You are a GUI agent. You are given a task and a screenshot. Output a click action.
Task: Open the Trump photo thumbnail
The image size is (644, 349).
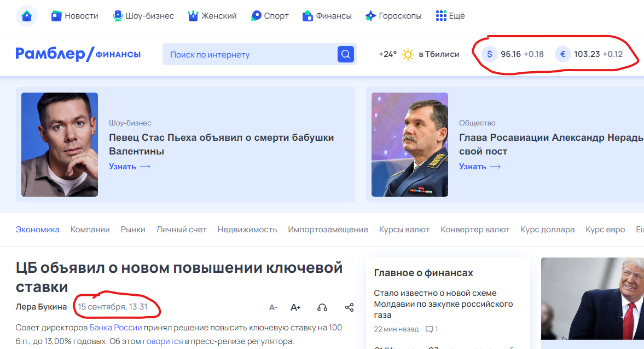[592, 299]
